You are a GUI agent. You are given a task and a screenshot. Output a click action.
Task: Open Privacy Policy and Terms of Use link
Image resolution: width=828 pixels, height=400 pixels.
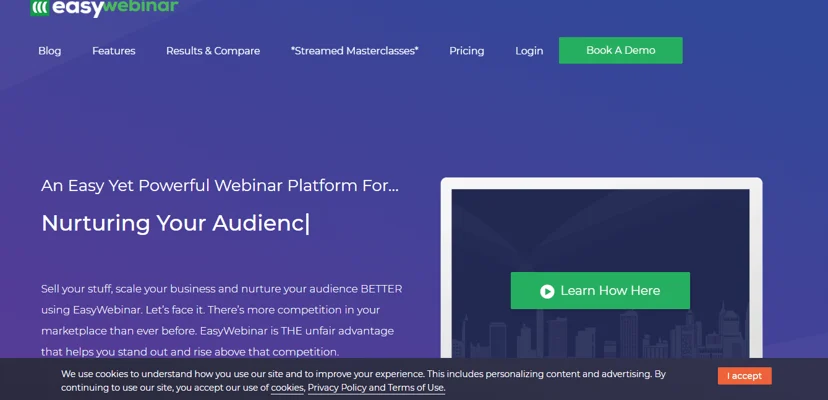point(376,388)
